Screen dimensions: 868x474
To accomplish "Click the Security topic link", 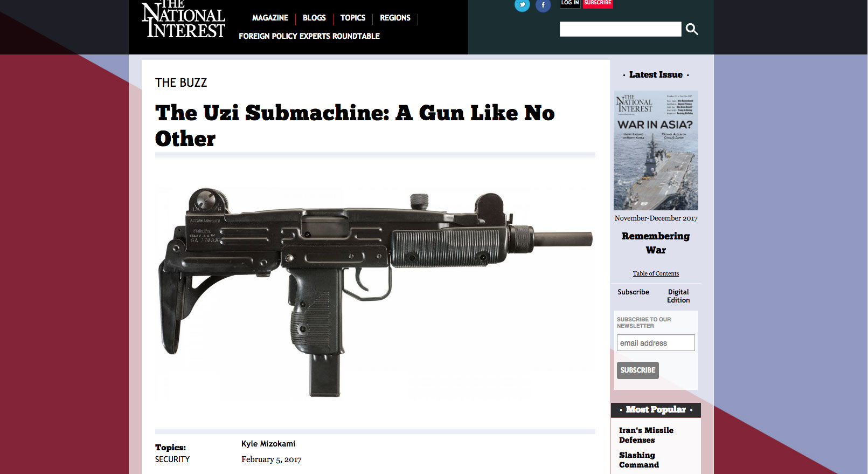I will coord(172,459).
